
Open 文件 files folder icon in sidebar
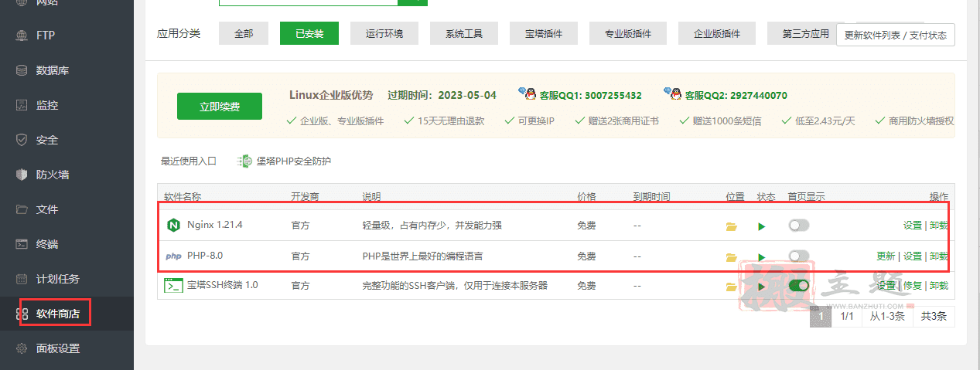22,209
